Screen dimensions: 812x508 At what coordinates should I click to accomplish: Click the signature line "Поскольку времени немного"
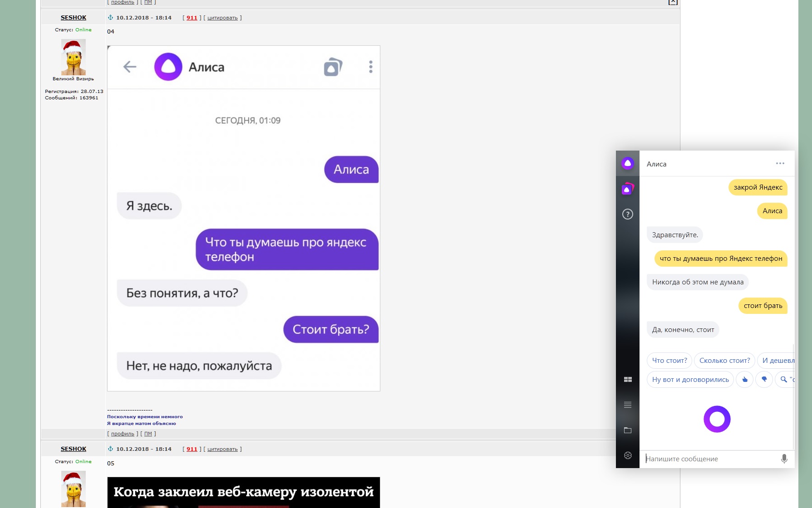pyautogui.click(x=145, y=417)
